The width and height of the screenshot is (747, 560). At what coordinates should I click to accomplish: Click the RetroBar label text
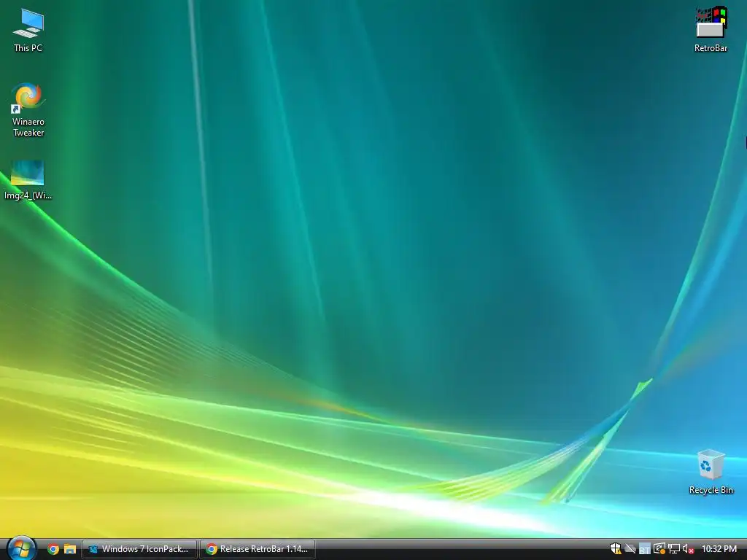tap(711, 48)
